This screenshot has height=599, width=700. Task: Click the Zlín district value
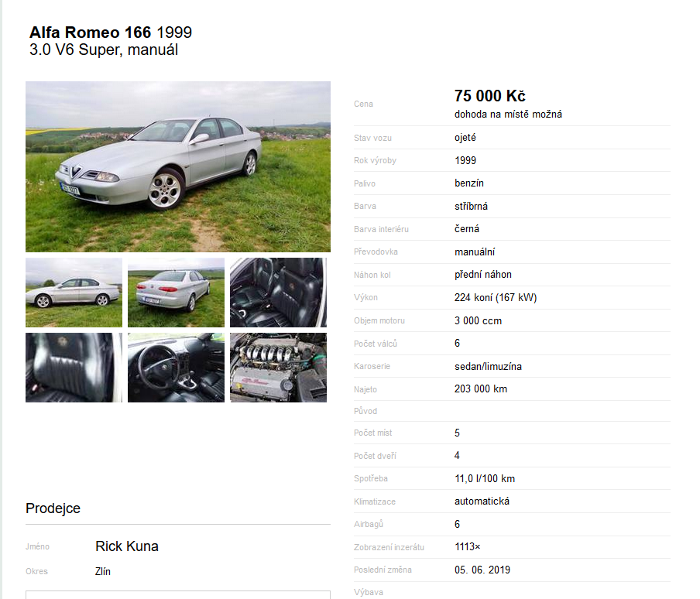point(103,571)
